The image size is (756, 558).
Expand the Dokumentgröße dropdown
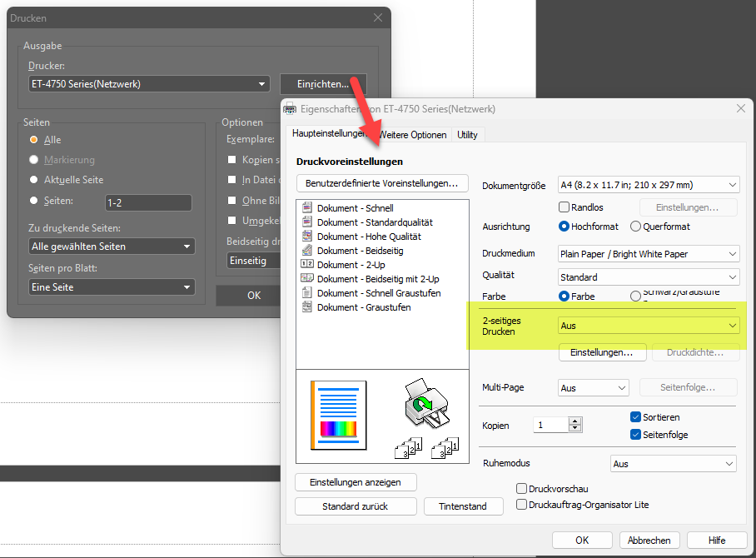(x=648, y=185)
